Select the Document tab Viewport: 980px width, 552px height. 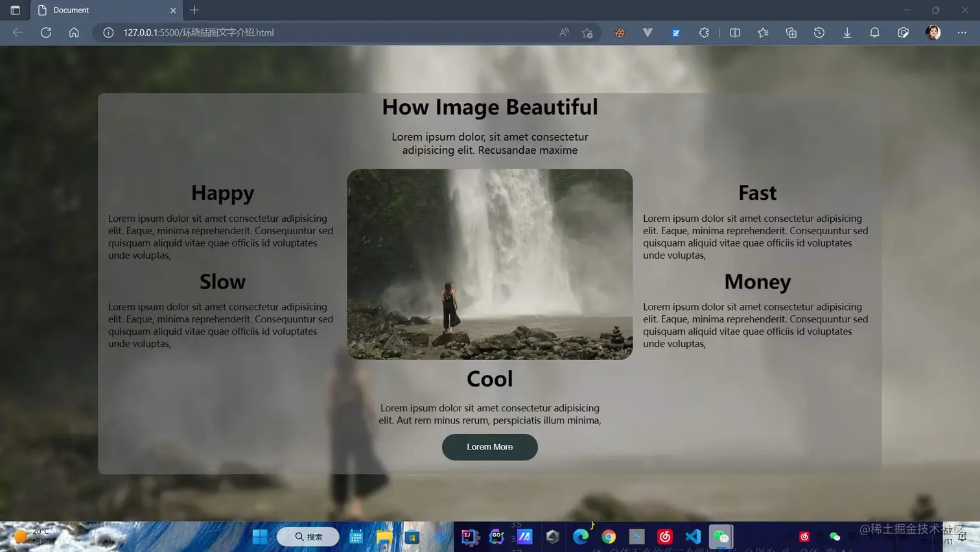tap(107, 10)
